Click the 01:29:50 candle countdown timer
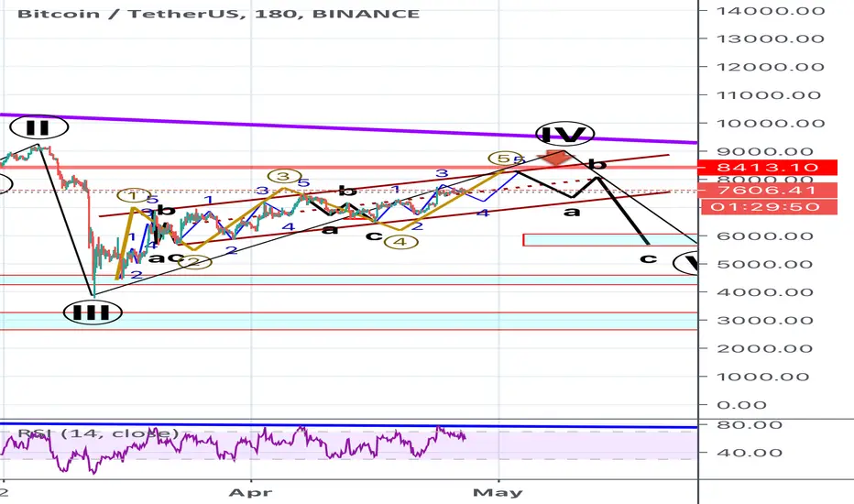 (x=768, y=206)
